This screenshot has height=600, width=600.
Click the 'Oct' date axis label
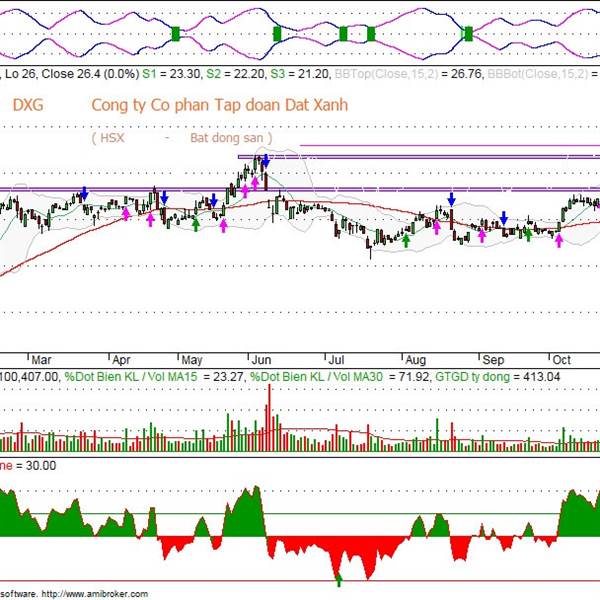(561, 360)
